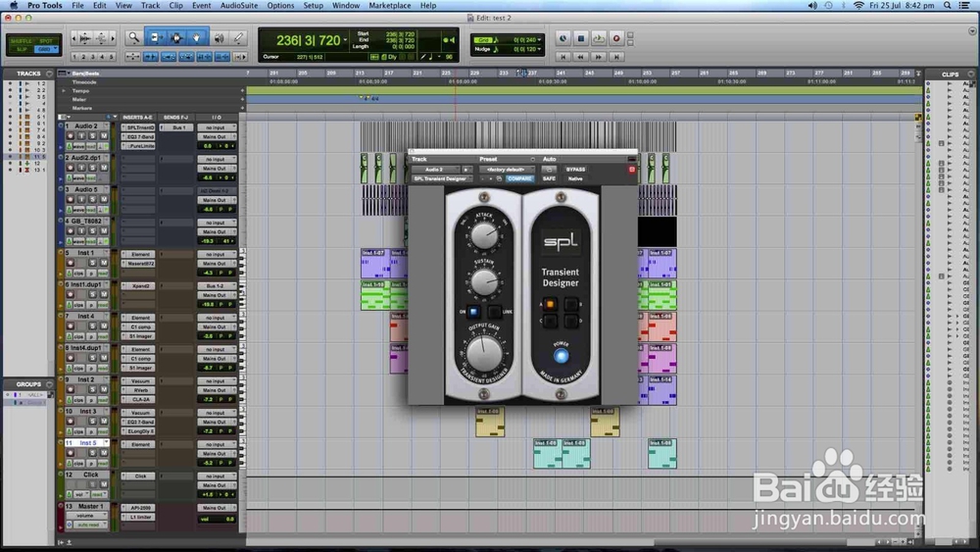Select the Zoomer magnifier tool

133,38
